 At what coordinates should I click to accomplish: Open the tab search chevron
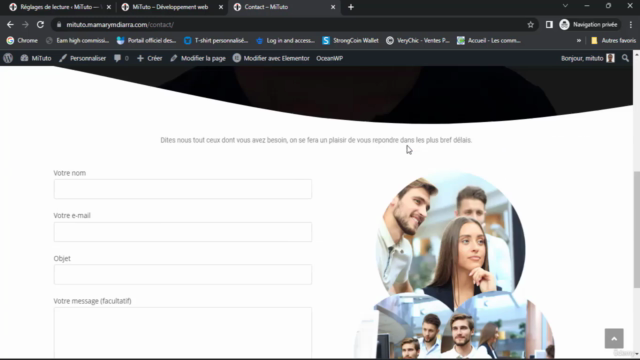pos(565,6)
